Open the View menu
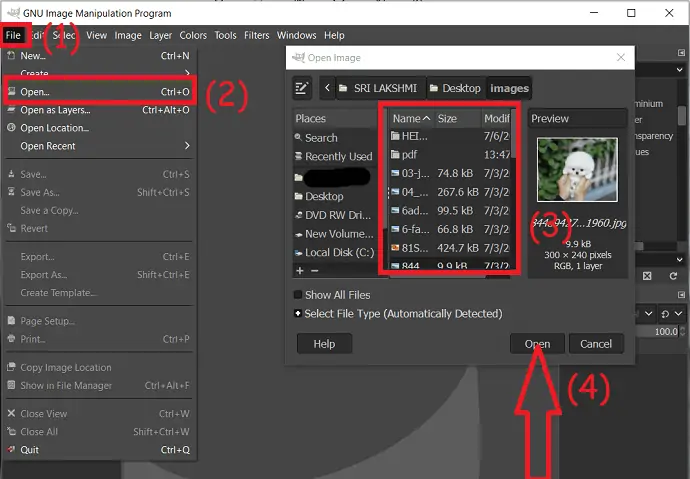The image size is (690, 479). [96, 35]
